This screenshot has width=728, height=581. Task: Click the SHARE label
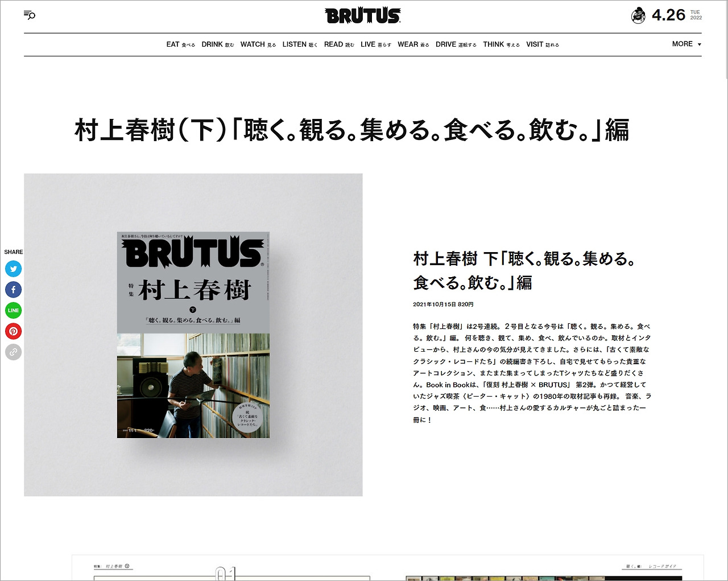tap(14, 252)
